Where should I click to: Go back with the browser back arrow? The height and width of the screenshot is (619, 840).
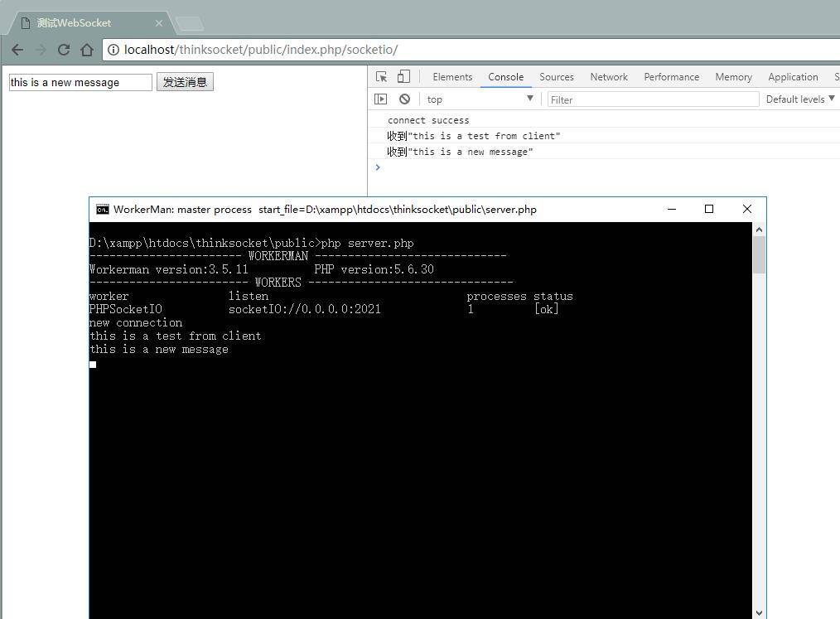(17, 50)
